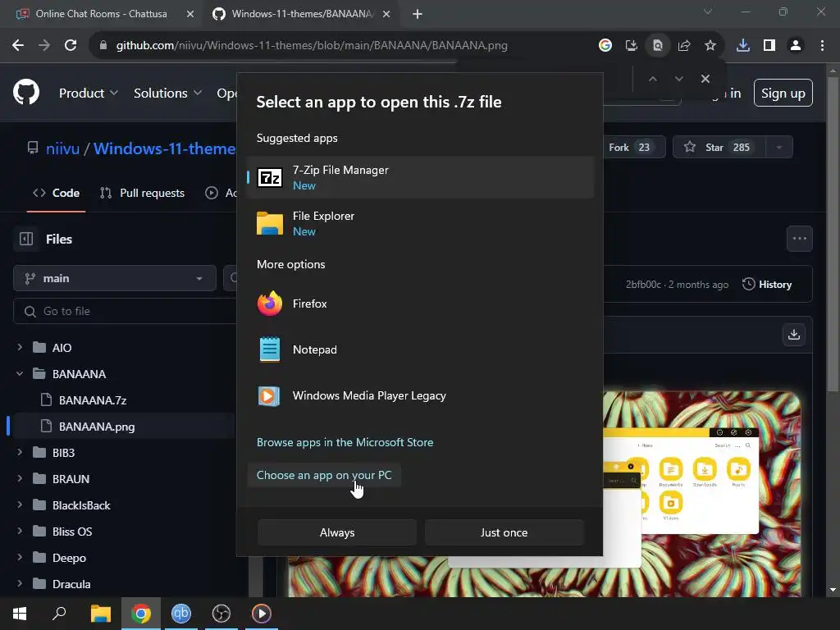Expand the BRAUN folder

coord(20,479)
